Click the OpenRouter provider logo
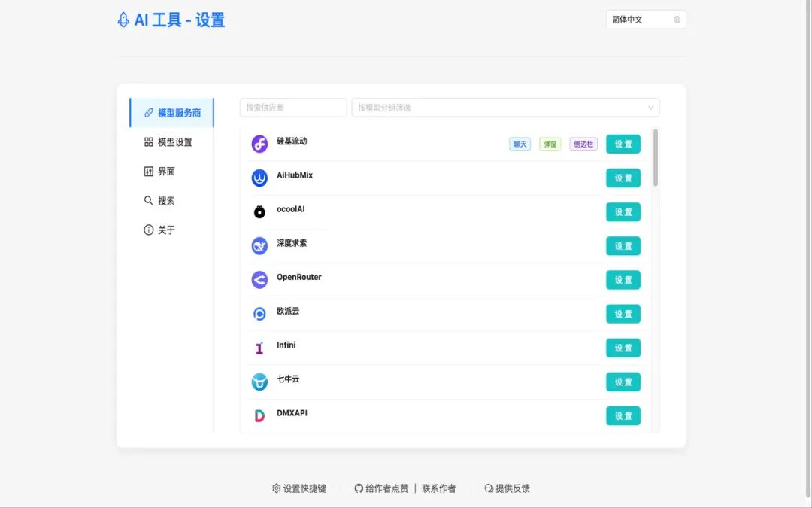This screenshot has height=508, width=812. pos(259,280)
